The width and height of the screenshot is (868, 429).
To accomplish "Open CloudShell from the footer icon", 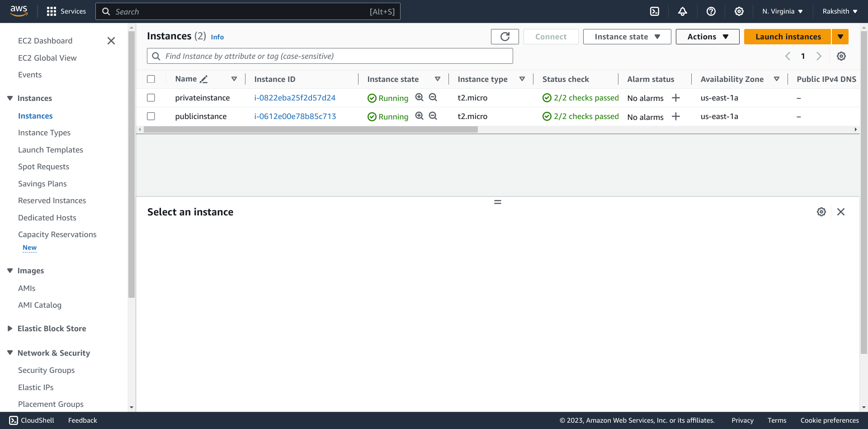I will pyautogui.click(x=14, y=420).
